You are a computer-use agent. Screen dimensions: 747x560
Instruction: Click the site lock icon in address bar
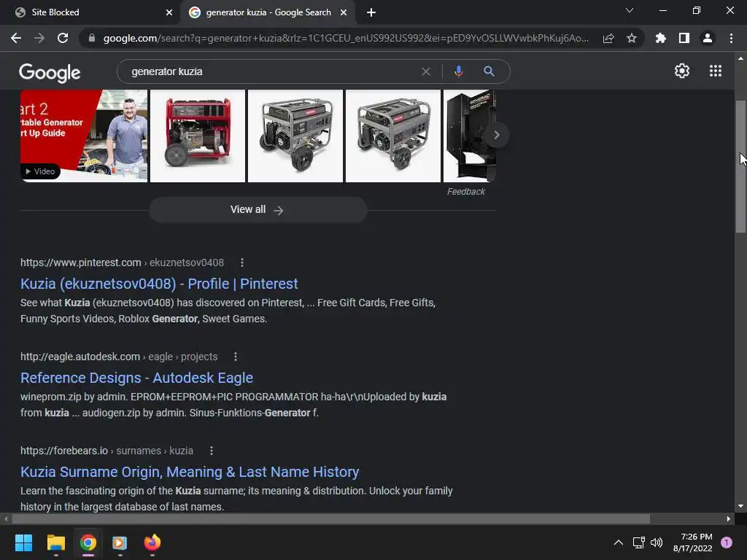pos(92,38)
